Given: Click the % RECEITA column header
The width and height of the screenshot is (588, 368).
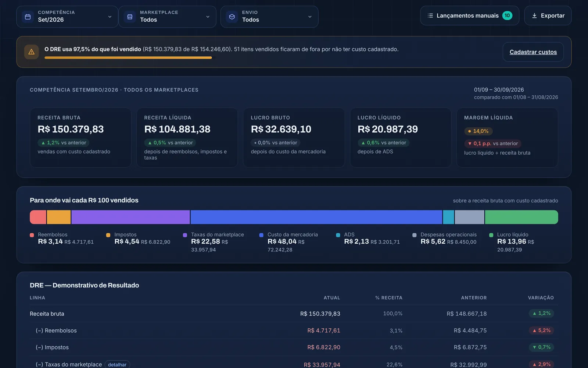Looking at the screenshot, I should click(389, 298).
